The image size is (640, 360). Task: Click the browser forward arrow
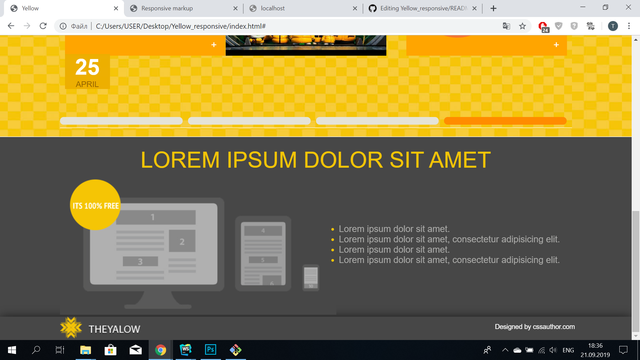(x=27, y=26)
